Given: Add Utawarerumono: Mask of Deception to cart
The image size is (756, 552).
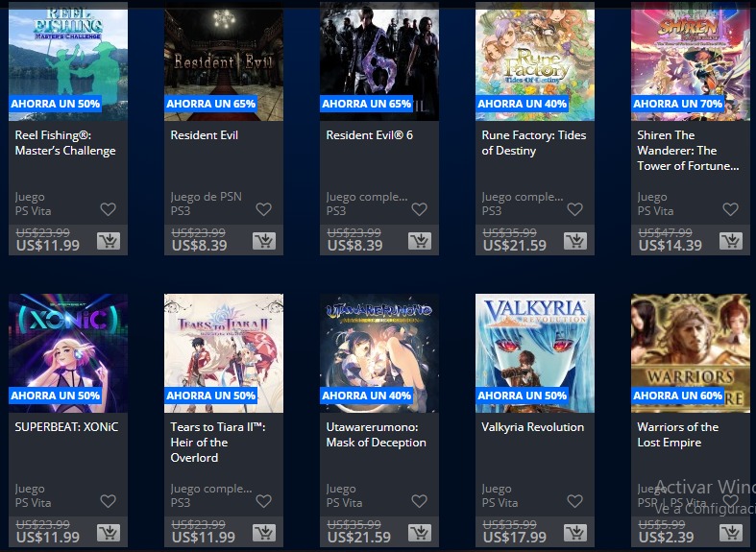Looking at the screenshot, I should 420,533.
